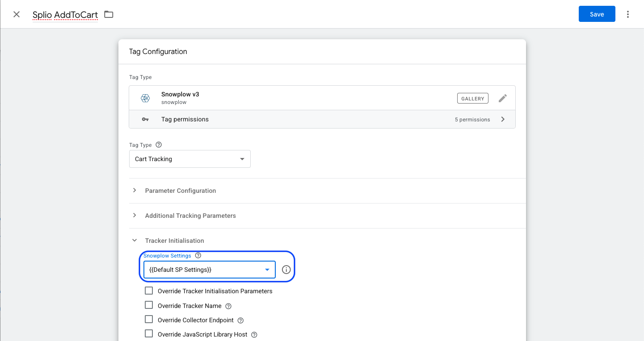Screen dimensions: 644x341
Task: Enable Override Tracker Initialisation Parameters checkbox
Action: [149, 291]
